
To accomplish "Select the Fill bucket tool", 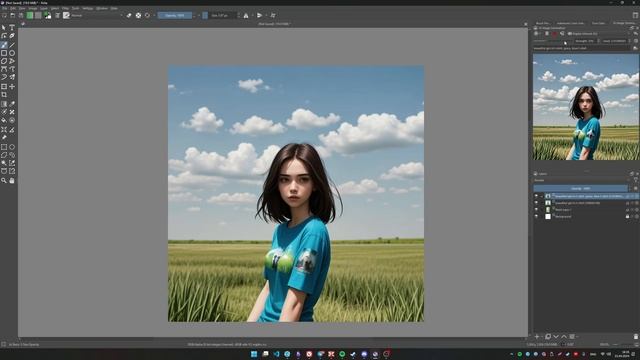I will coord(4,120).
